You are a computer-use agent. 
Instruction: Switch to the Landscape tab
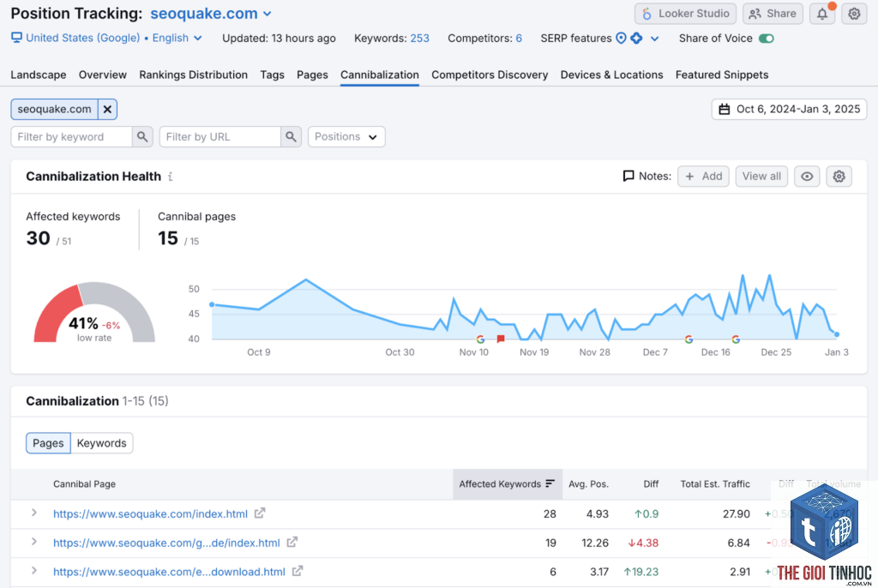point(38,75)
